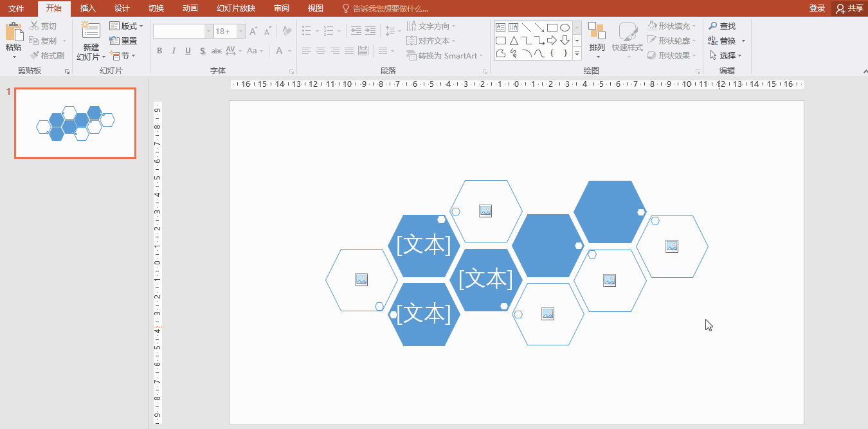This screenshot has height=429, width=868.
Task: Switch to the 设计 design tab
Action: [122, 8]
